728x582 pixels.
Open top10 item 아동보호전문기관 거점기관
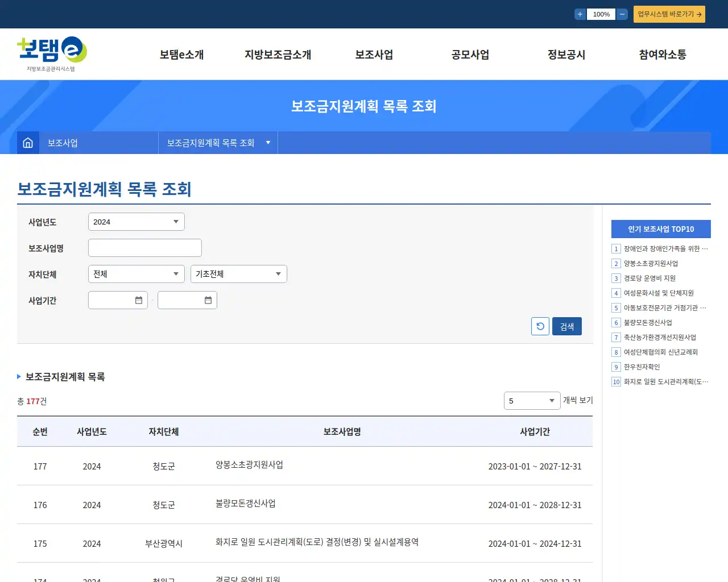pos(665,308)
